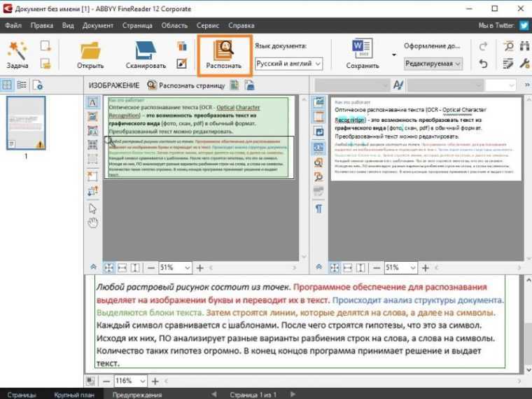Open the options wrench icon

(x=524, y=64)
